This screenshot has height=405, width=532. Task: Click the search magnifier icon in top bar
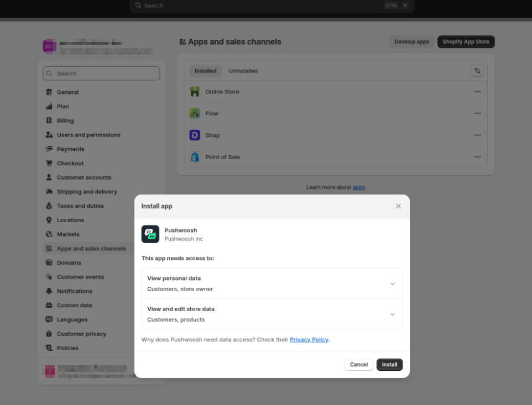(138, 6)
